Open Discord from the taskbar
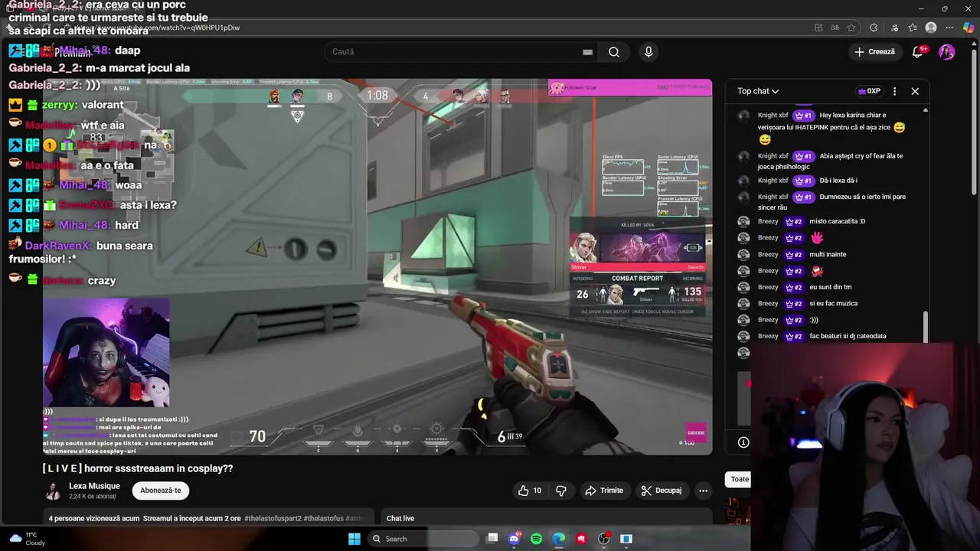The width and height of the screenshot is (980, 551). click(x=514, y=539)
